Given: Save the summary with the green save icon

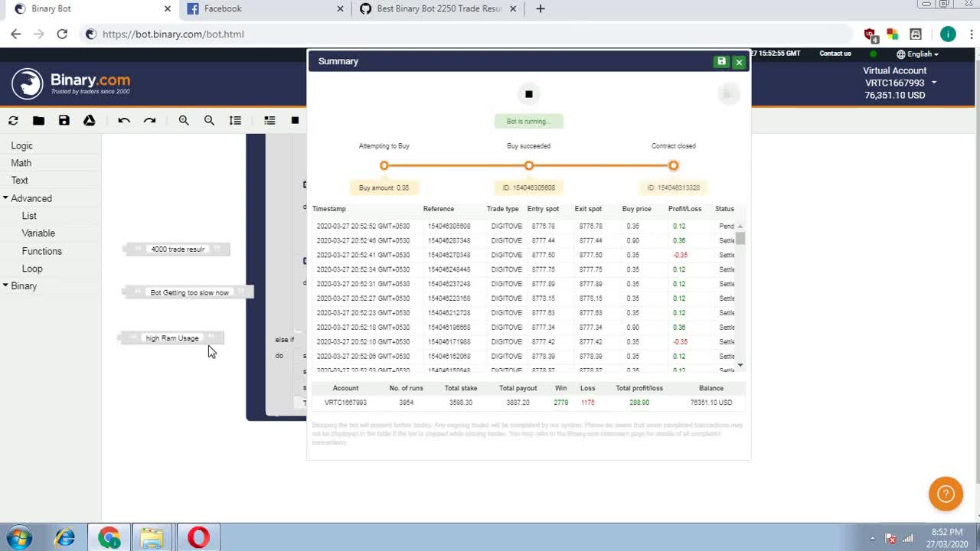Looking at the screenshot, I should click(x=721, y=61).
